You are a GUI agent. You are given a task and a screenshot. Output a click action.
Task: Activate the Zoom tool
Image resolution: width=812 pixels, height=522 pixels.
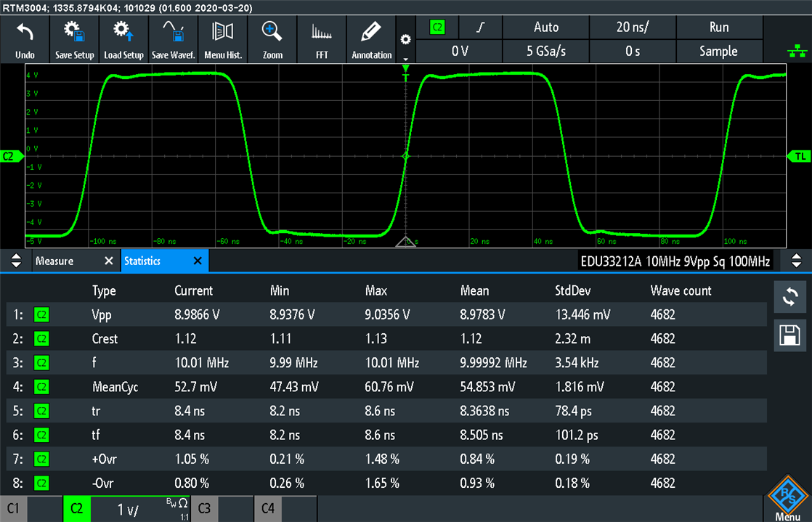(x=272, y=39)
